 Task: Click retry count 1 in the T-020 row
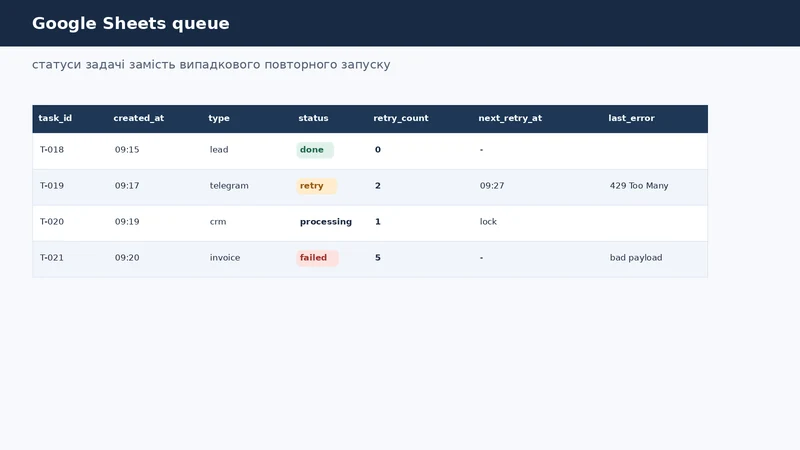pyautogui.click(x=378, y=222)
